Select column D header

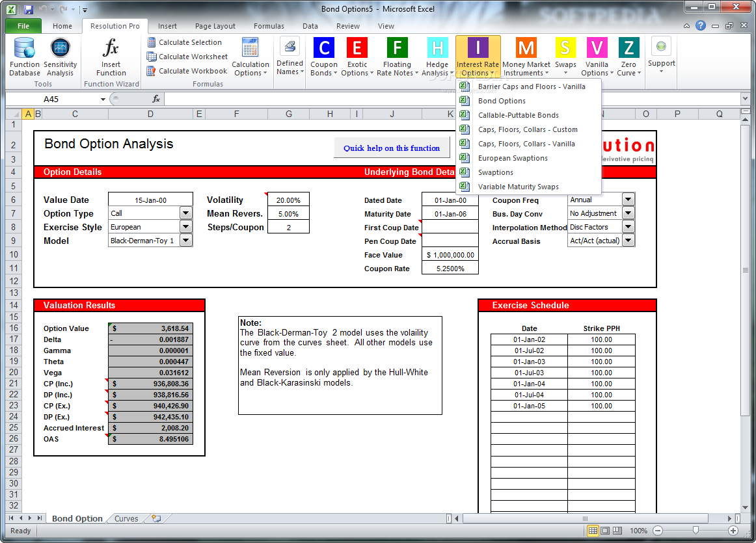tap(150, 114)
